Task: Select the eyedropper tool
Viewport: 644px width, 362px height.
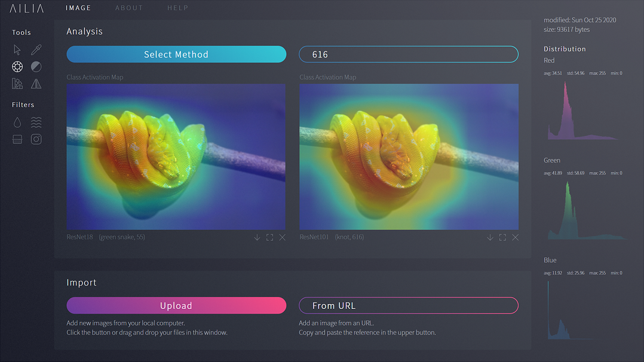Action: tap(36, 50)
